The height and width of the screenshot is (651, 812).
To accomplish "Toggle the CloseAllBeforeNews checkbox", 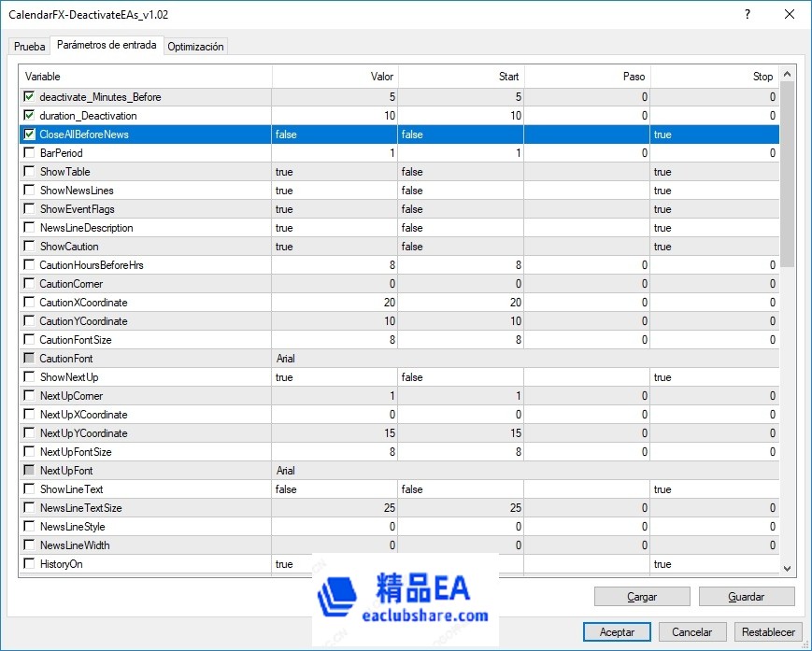I will click(x=30, y=134).
